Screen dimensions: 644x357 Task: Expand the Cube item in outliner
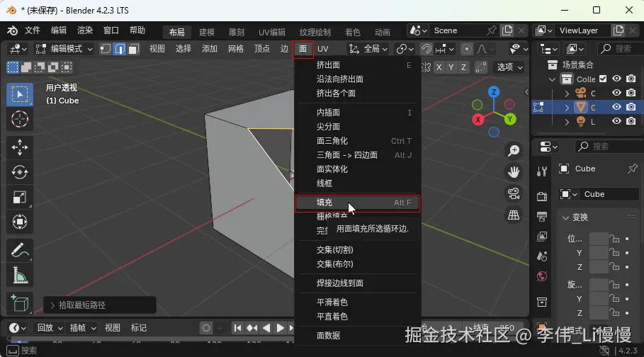pyautogui.click(x=567, y=108)
